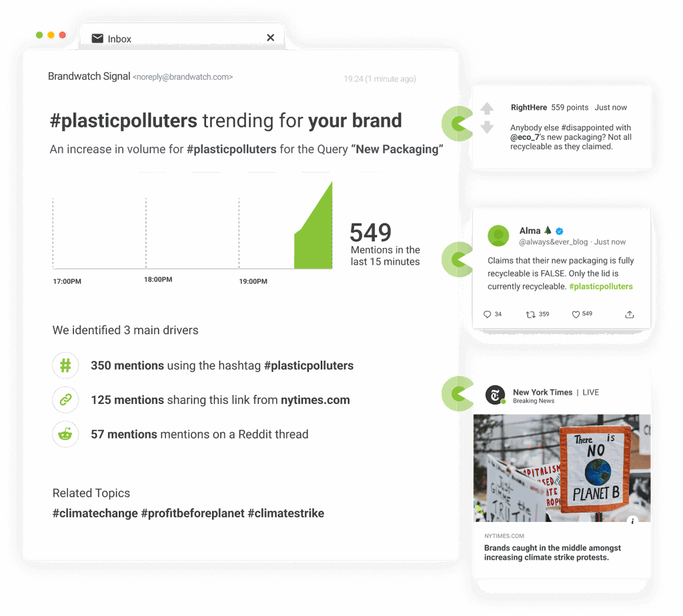The height and width of the screenshot is (616, 683).
Task: Click the Reddit driver icon
Action: click(x=65, y=434)
